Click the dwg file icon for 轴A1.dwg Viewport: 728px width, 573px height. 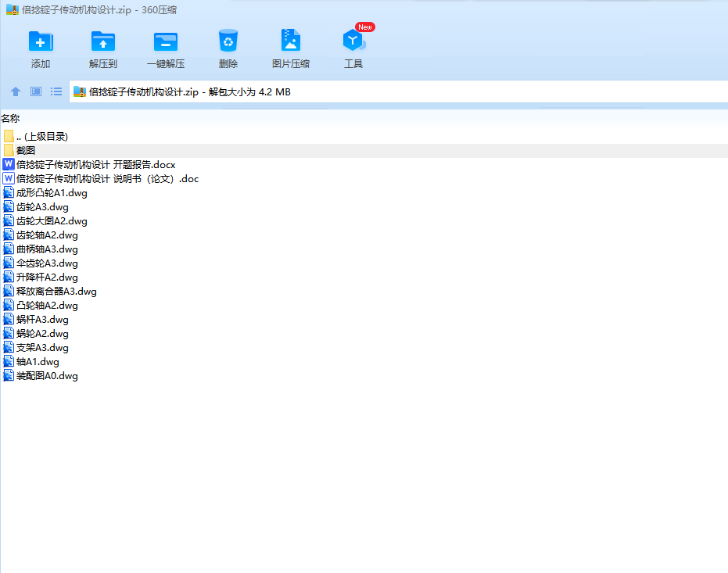coord(9,361)
